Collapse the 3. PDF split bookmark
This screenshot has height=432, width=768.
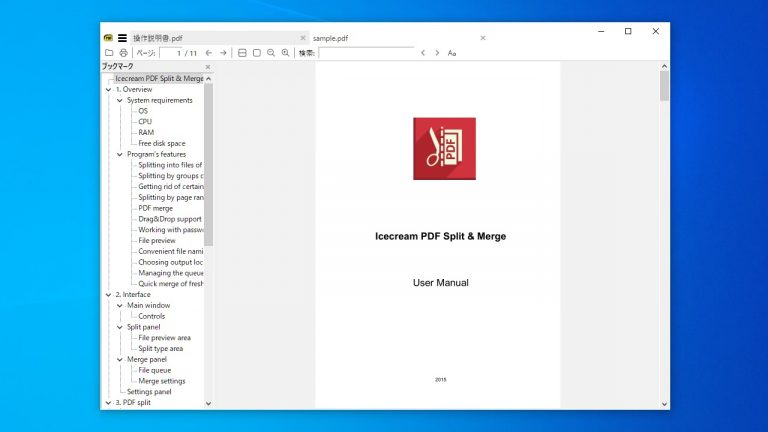point(108,403)
